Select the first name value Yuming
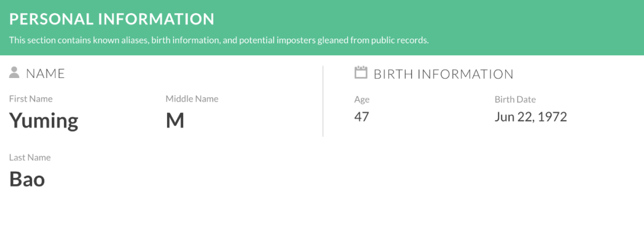 tap(44, 121)
